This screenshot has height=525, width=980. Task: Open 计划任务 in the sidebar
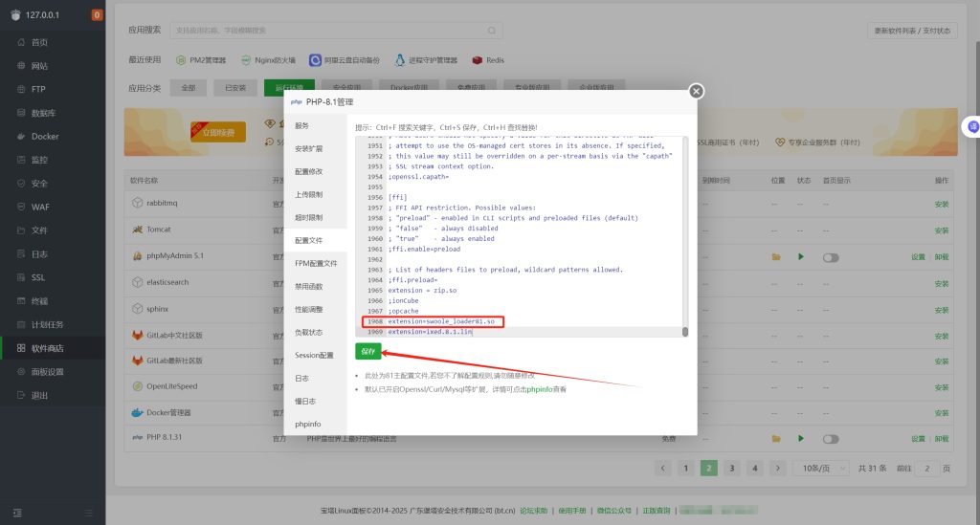(47, 324)
